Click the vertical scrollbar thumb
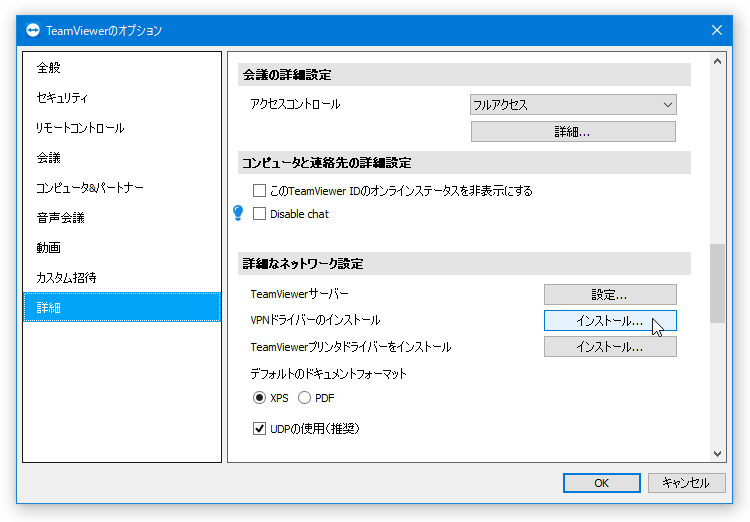The image size is (750, 522). pyautogui.click(x=717, y=283)
